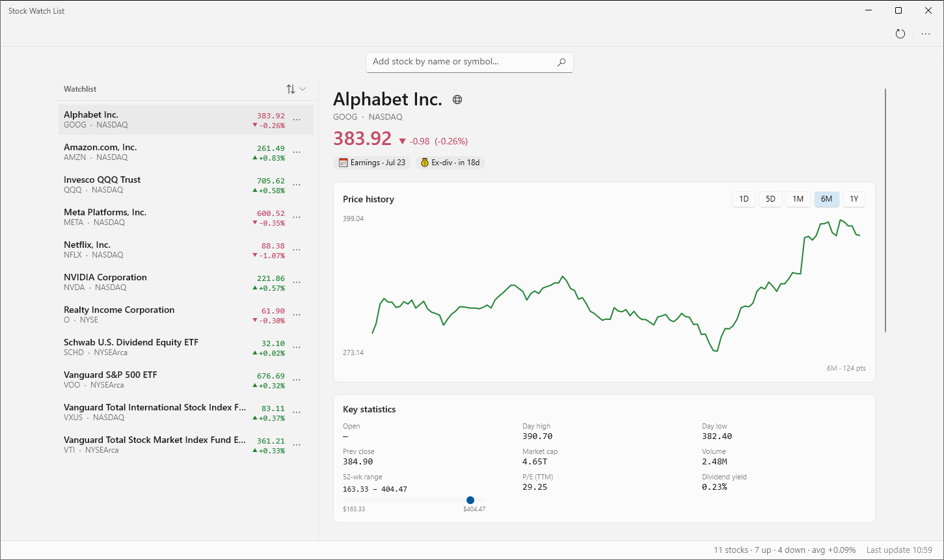
Task: Click the 383.92 large price heading
Action: 362,139
